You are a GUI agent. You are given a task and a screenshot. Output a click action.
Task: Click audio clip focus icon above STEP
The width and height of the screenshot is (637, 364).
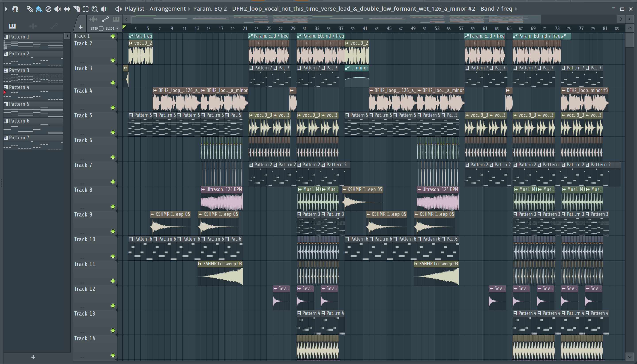[x=93, y=19]
